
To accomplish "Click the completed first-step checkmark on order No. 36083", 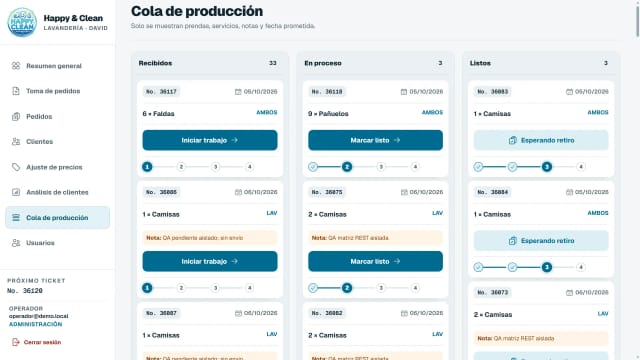I will [478, 167].
